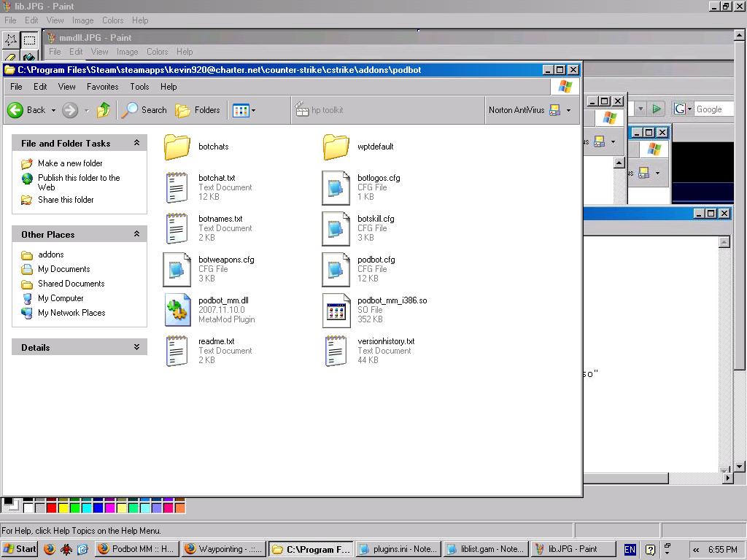The image size is (747, 560).
Task: Click the greyed Forward arrow in Explorer
Action: tap(70, 110)
